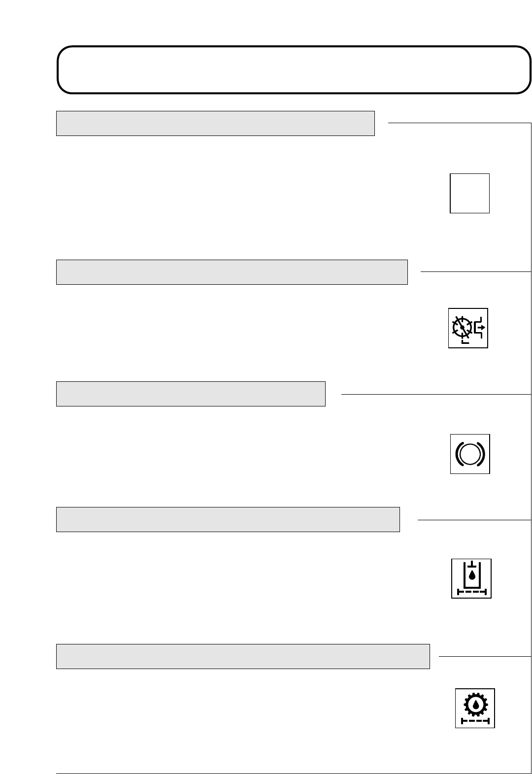The height and width of the screenshot is (774, 532).
Task: Click the widest gray header bar
Action: [243, 656]
